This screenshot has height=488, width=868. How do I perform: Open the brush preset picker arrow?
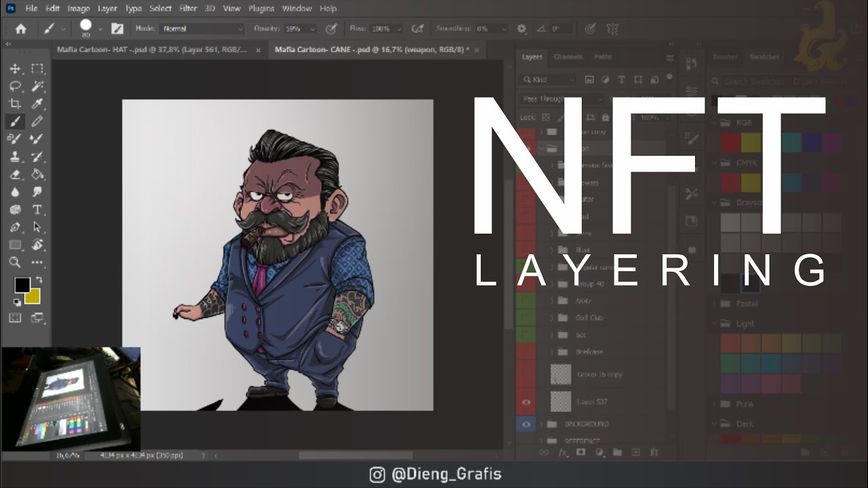pos(100,28)
